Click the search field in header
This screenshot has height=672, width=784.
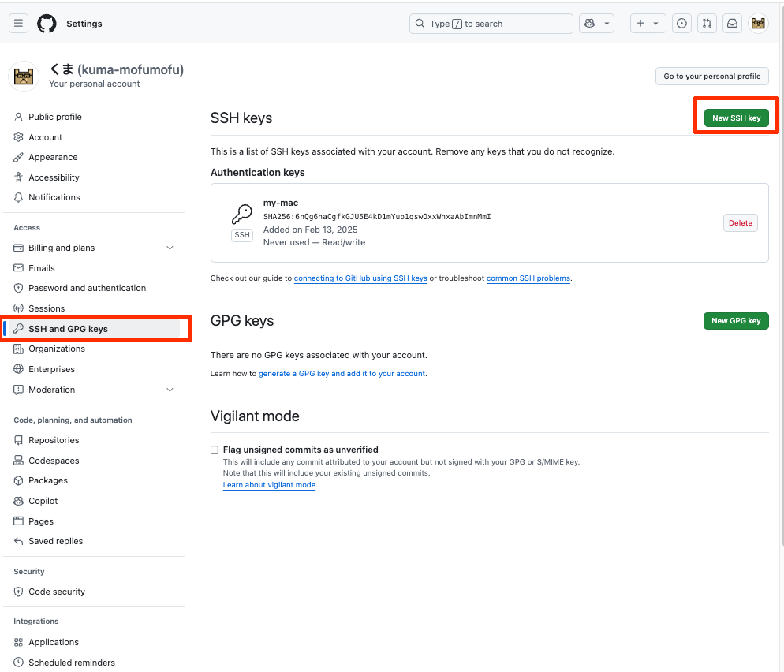[491, 24]
